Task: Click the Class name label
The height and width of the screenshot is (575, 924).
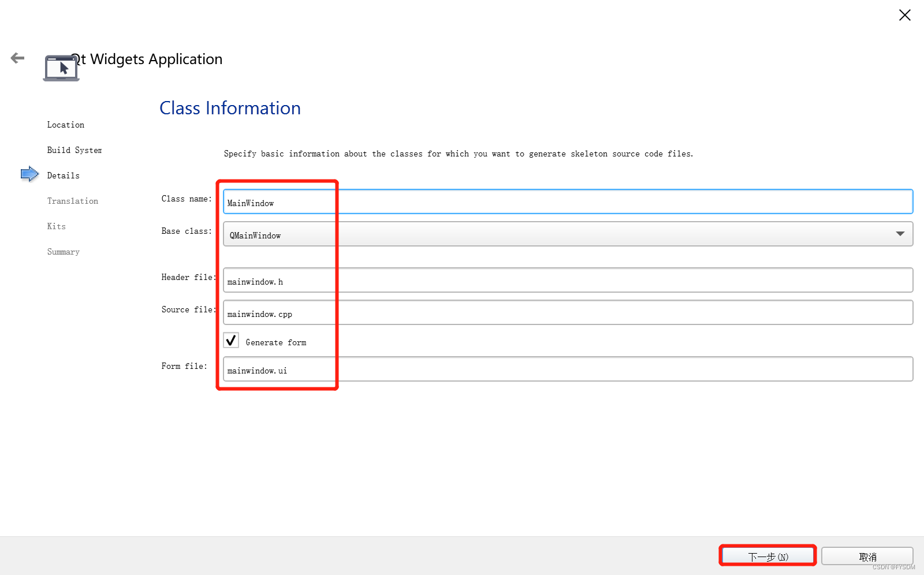Action: tap(187, 199)
